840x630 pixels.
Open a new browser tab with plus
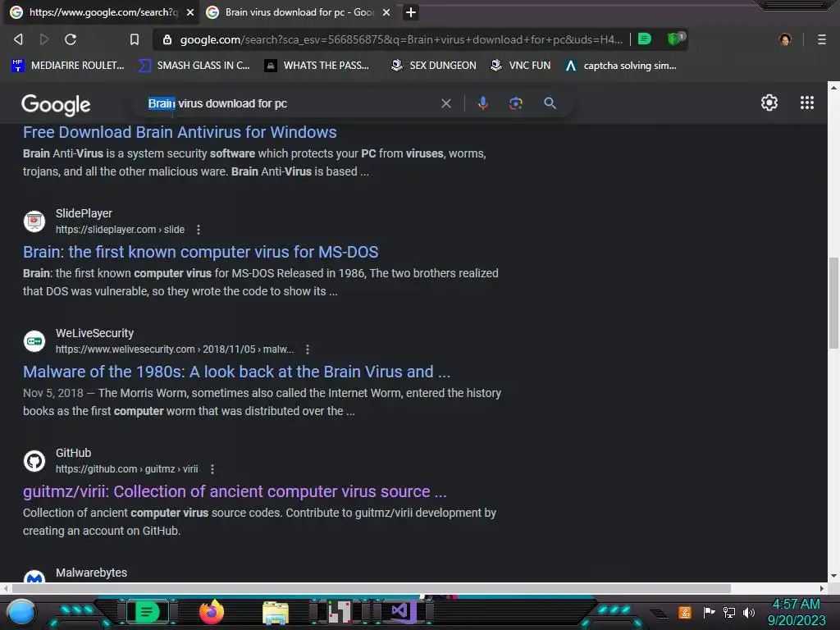tap(410, 12)
